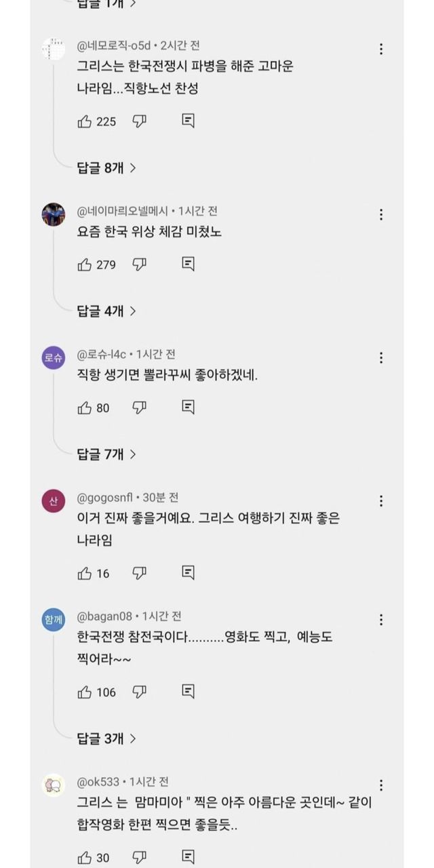Open the @gogosnfl channel link
This screenshot has height=868, width=434.
[108, 498]
